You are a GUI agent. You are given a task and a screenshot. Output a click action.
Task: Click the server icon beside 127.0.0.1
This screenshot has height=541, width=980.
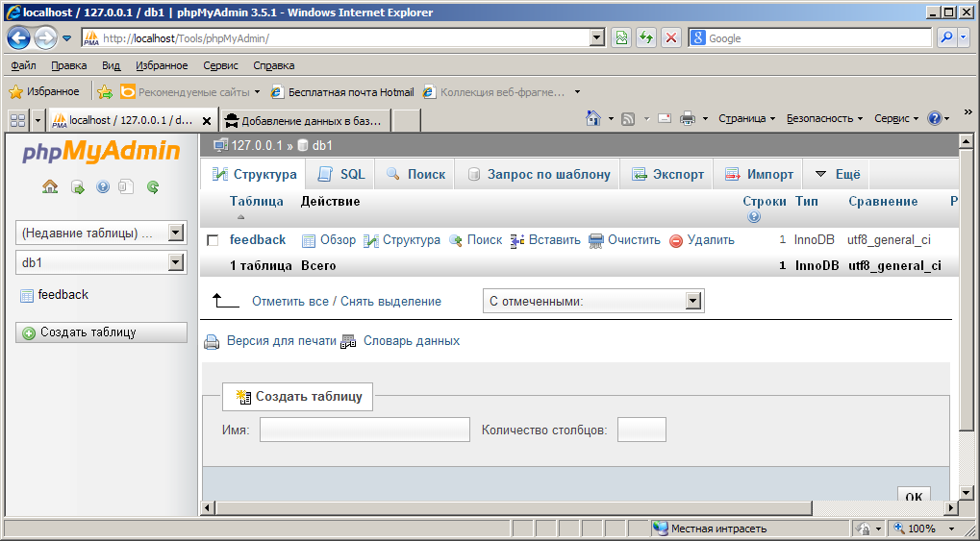(x=220, y=145)
